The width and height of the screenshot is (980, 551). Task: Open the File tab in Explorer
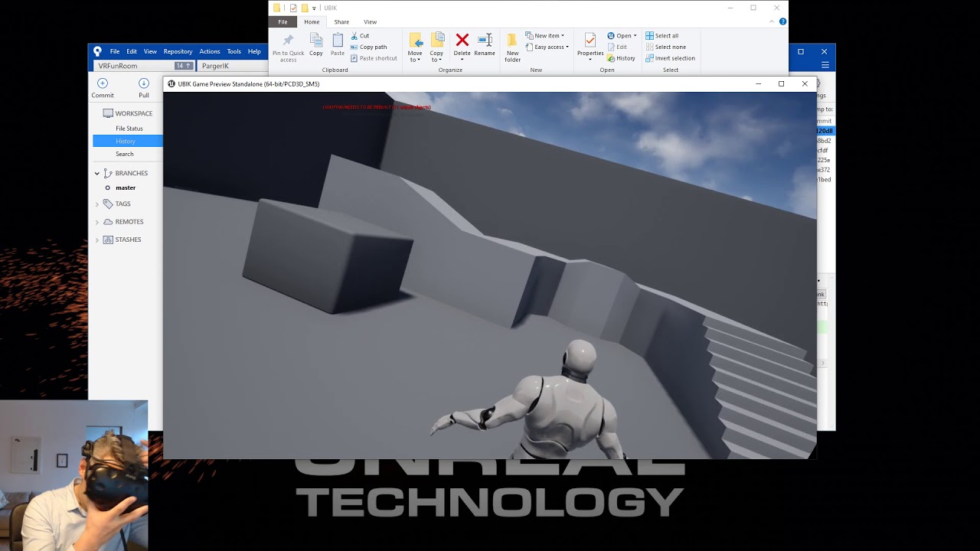283,22
